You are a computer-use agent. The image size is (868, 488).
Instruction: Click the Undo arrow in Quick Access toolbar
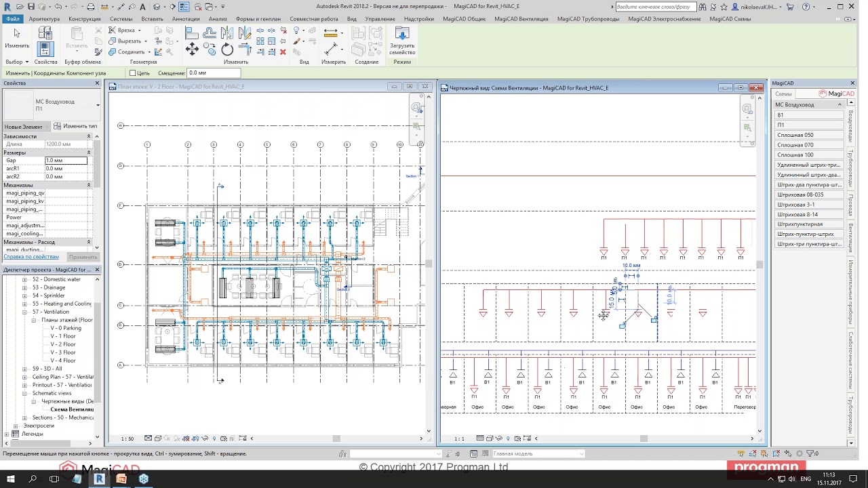pos(58,7)
